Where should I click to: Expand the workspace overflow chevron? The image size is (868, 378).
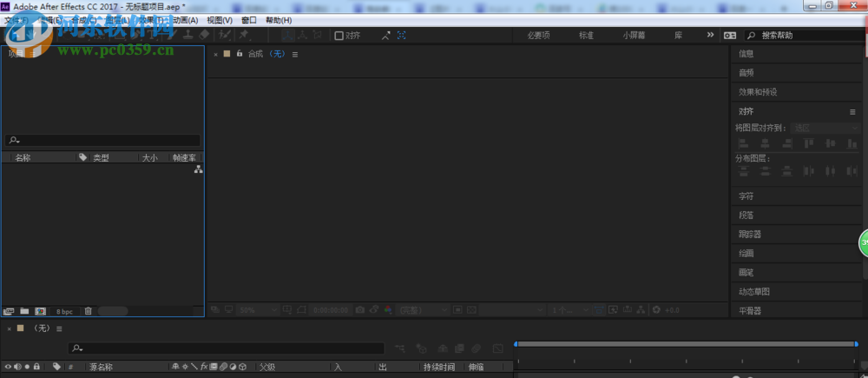[x=711, y=35]
